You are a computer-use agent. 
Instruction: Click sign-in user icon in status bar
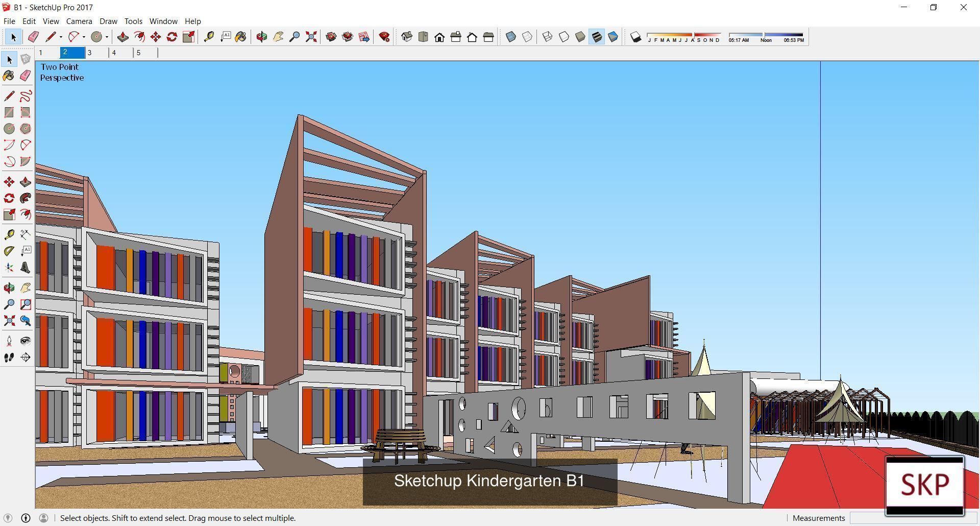pyautogui.click(x=43, y=518)
